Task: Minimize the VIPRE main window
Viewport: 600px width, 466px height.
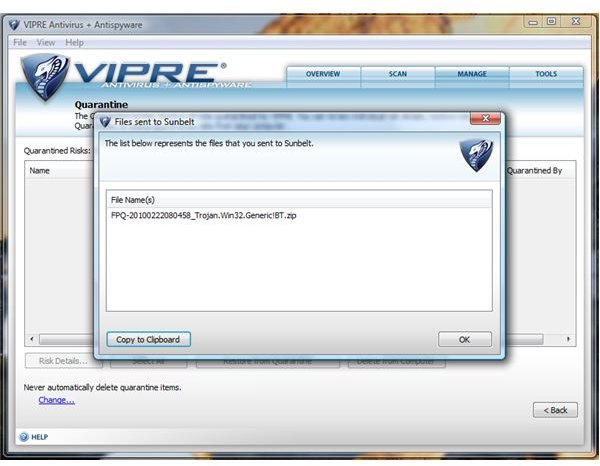Action: (533, 22)
